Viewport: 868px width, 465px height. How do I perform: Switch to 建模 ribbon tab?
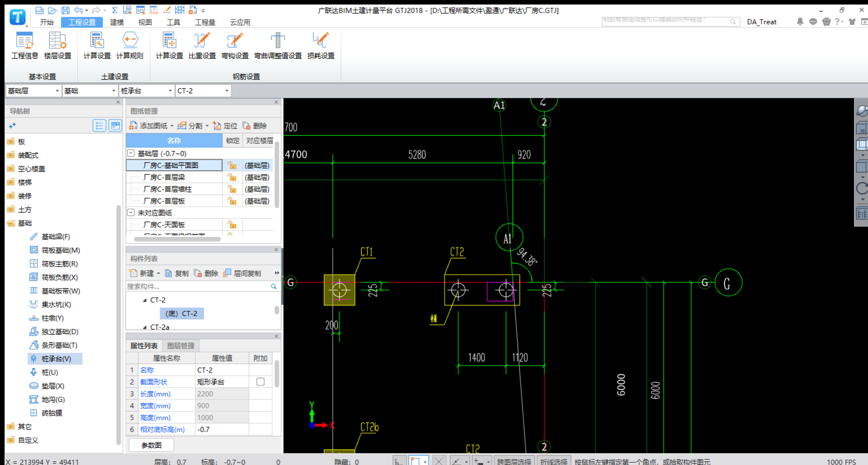117,22
